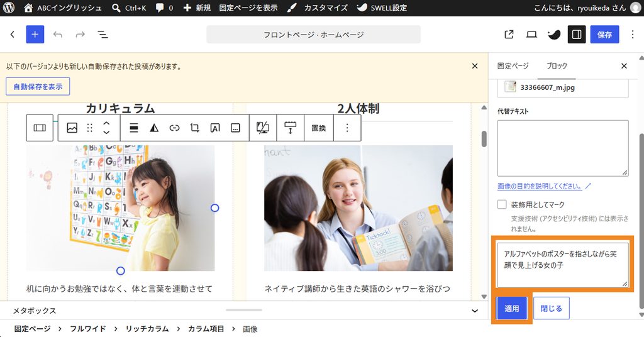Open カスタマイズ customizer
This screenshot has height=337, width=644.
(x=317, y=8)
